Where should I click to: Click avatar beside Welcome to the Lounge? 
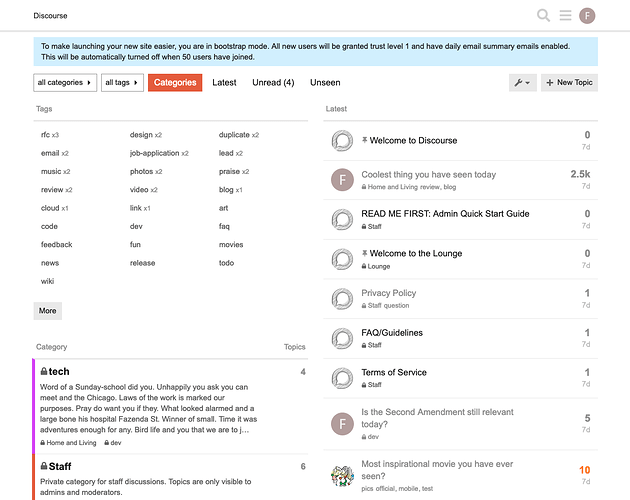pyautogui.click(x=342, y=259)
